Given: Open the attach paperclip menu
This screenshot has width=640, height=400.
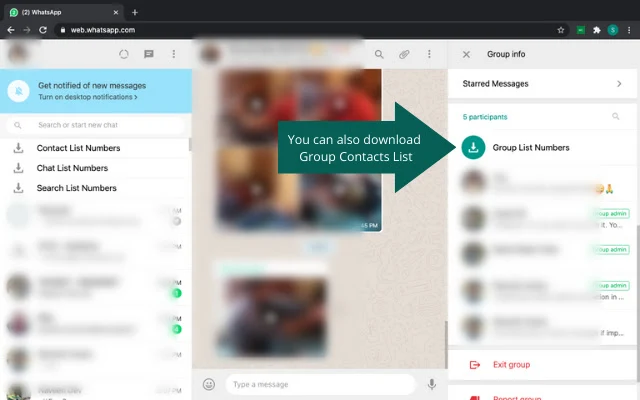Looking at the screenshot, I should pos(404,54).
